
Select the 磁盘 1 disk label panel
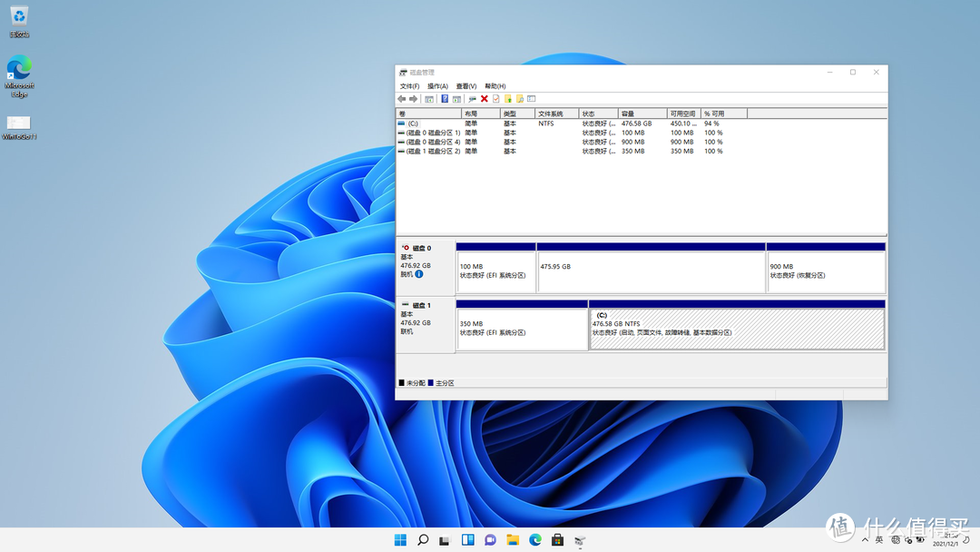(425, 325)
